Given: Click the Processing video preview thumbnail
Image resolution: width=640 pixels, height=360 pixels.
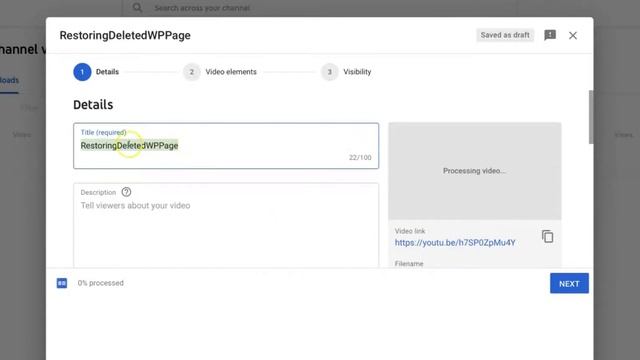Looking at the screenshot, I should 475,171.
